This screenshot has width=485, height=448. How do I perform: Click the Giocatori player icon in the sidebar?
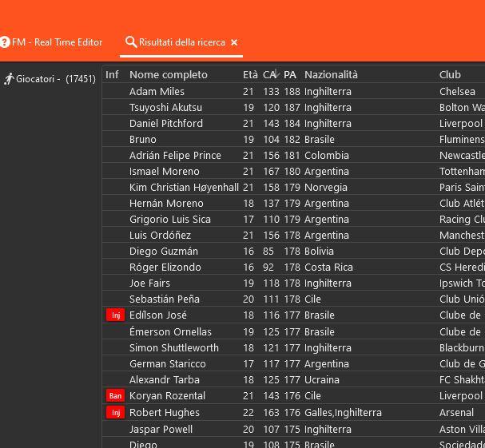9,79
